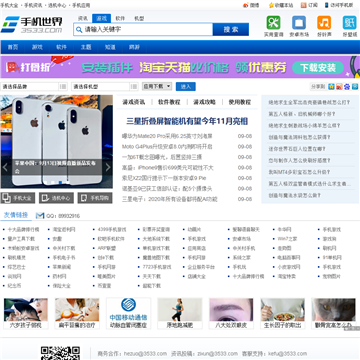
Task: Go to next slide with right arrow
Action: 108,167
